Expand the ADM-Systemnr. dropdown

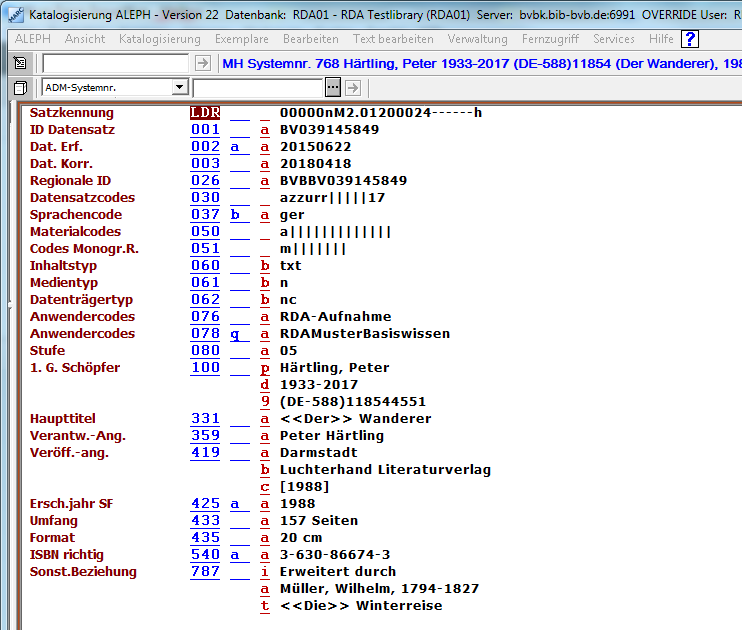click(x=179, y=87)
